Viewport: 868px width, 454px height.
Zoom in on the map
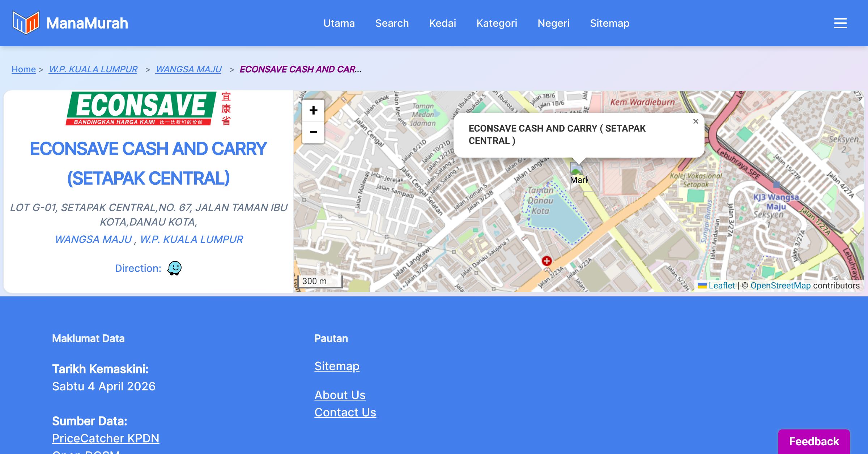pos(313,111)
